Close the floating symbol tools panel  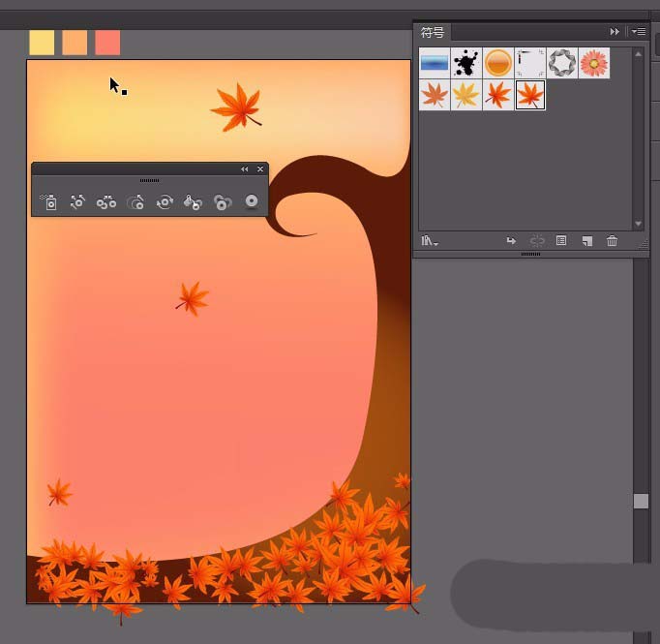260,169
